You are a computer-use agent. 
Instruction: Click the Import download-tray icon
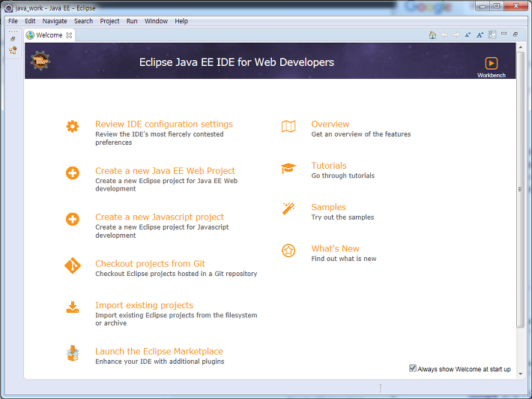coord(72,307)
